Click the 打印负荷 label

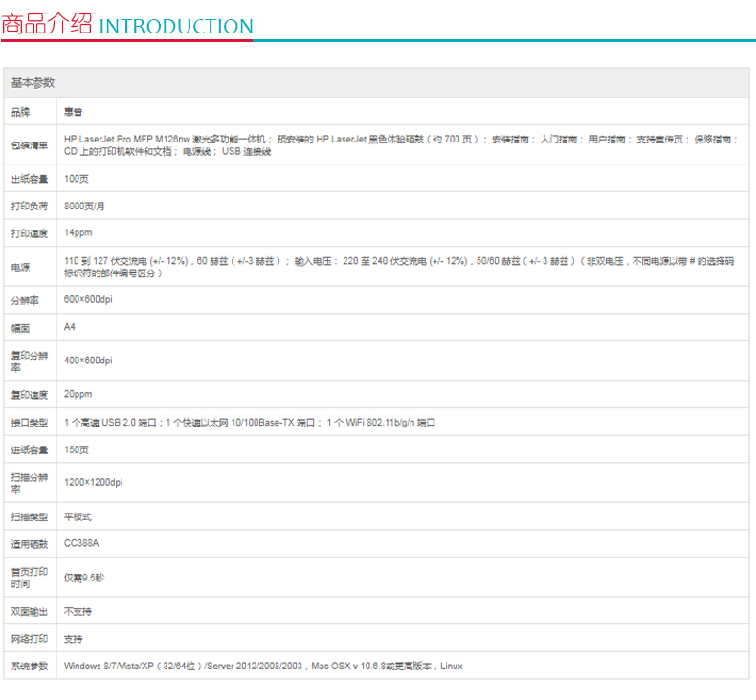point(30,207)
